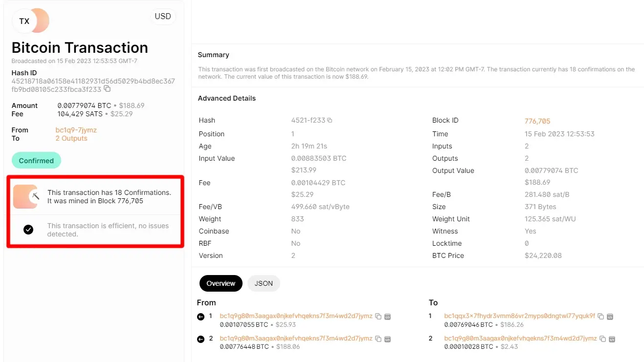Click the arrow icon beside From input 2
The width and height of the screenshot is (644, 362).
click(x=200, y=340)
